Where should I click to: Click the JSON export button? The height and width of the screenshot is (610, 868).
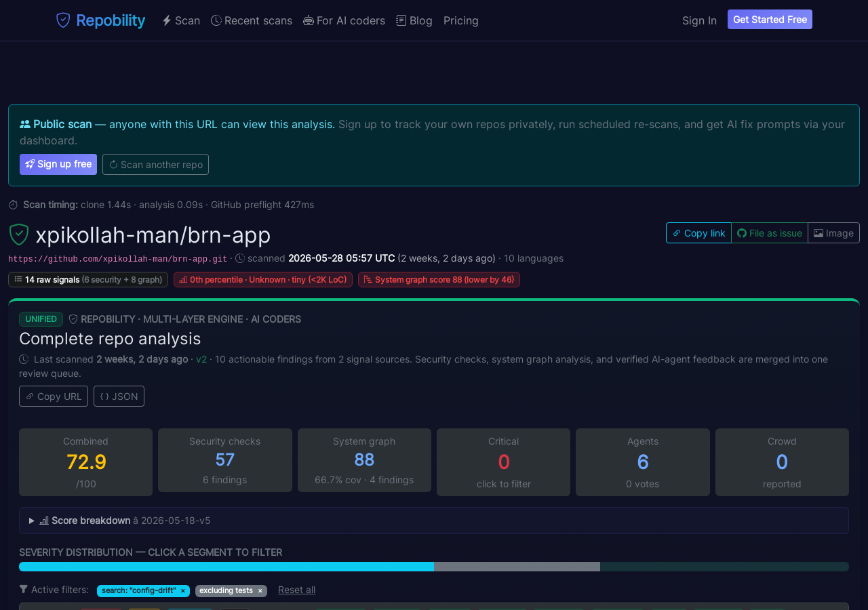[x=119, y=396]
